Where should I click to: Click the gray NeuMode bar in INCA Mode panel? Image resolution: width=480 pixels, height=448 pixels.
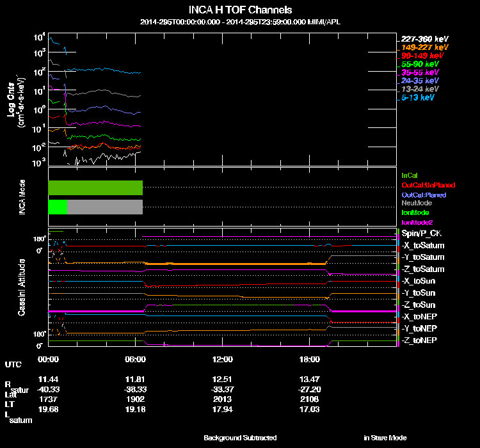[105, 207]
